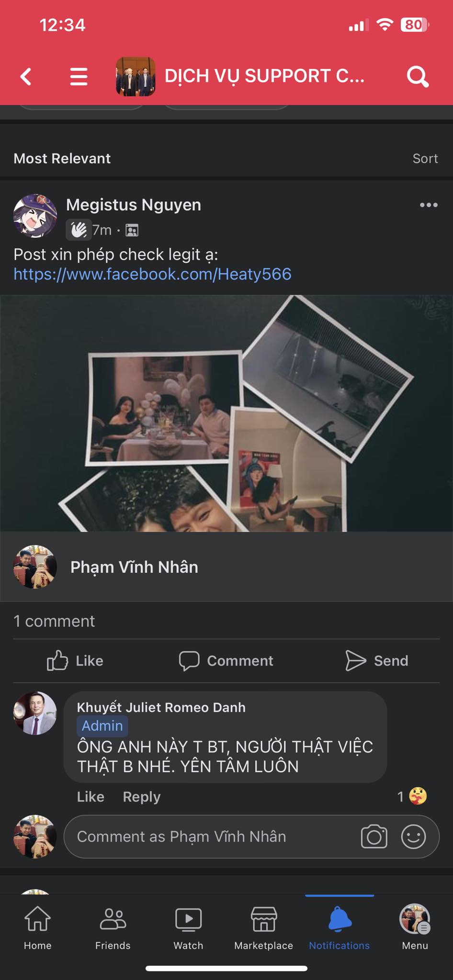Image resolution: width=453 pixels, height=980 pixels.
Task: Switch to the Watch tab
Action: [x=188, y=927]
